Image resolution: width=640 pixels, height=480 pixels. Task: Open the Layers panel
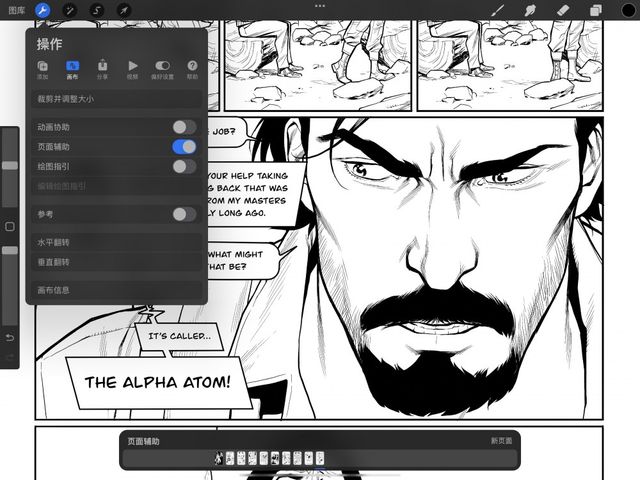[596, 10]
